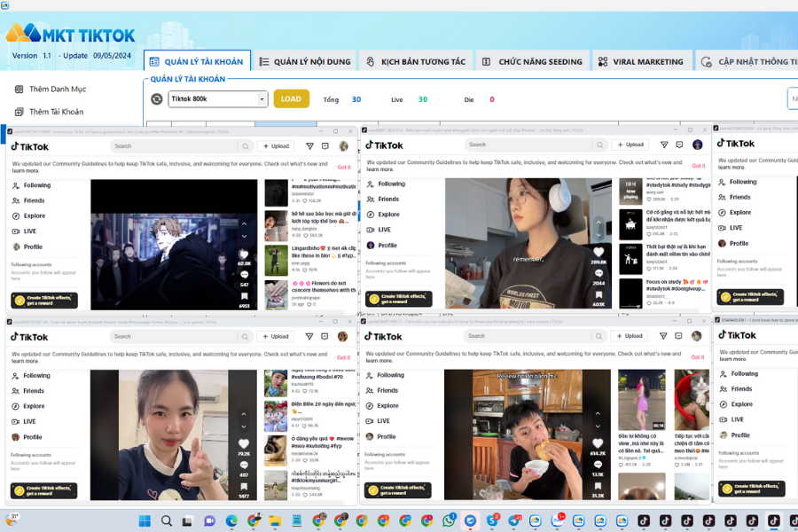
Task: Open comments on the headphones girl video
Action: (598, 273)
